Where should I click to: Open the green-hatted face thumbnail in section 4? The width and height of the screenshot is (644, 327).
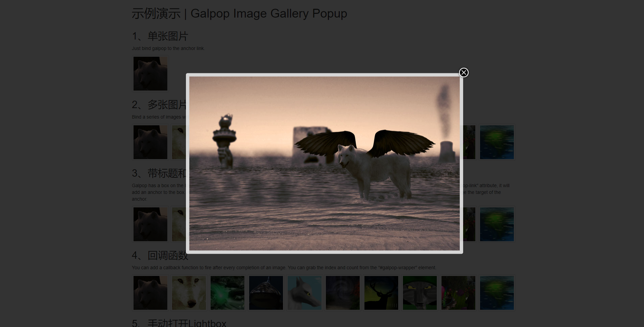coord(420,293)
